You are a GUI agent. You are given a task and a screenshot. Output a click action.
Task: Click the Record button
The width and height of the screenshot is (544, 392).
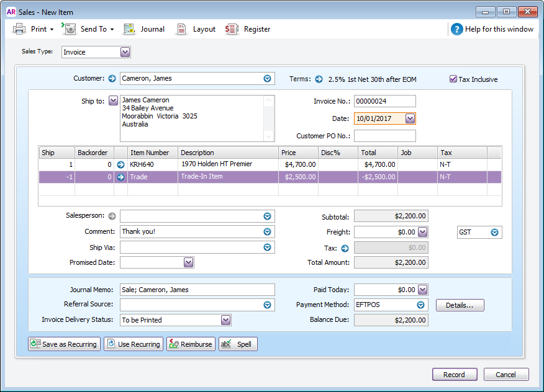click(454, 375)
